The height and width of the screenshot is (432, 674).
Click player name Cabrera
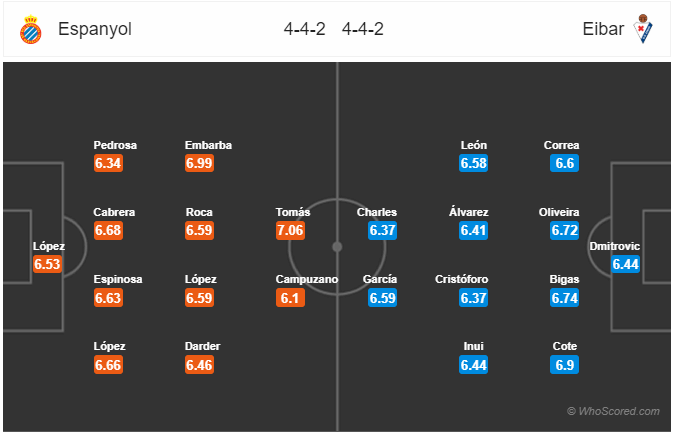pos(114,212)
